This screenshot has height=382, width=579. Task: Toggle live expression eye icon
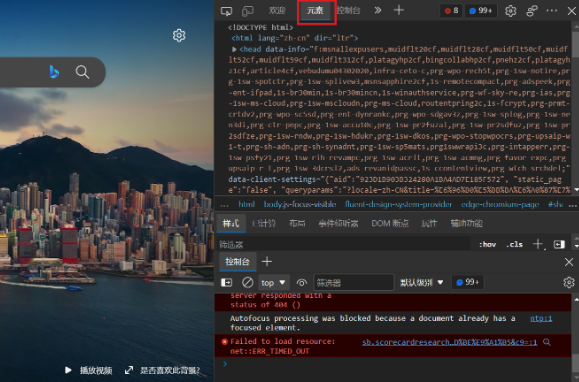[x=302, y=283]
